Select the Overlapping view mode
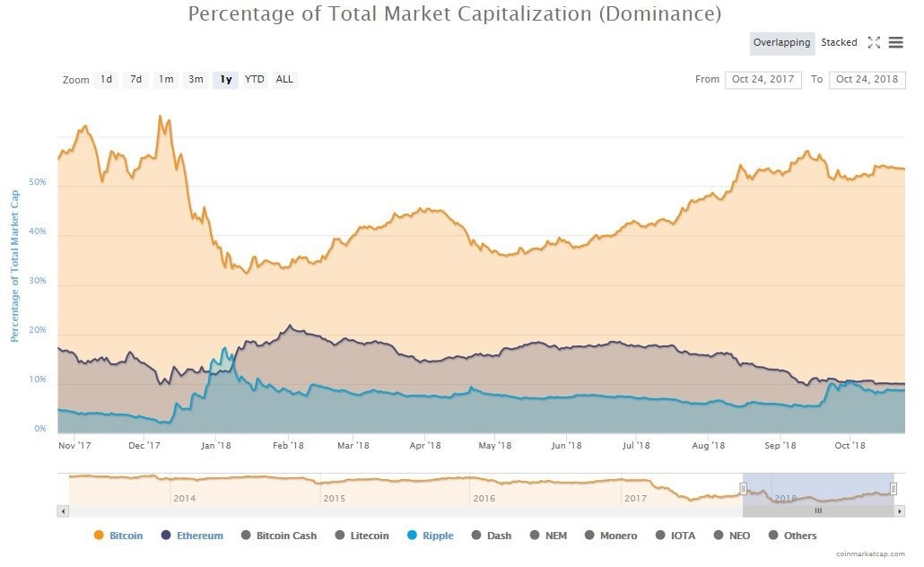Screen dimensions: 924x567 click(782, 44)
